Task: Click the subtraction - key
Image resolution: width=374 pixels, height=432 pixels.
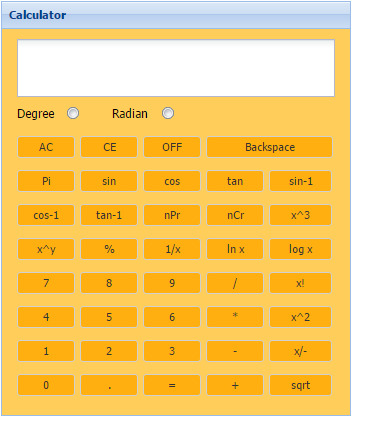Action: pyautogui.click(x=235, y=351)
